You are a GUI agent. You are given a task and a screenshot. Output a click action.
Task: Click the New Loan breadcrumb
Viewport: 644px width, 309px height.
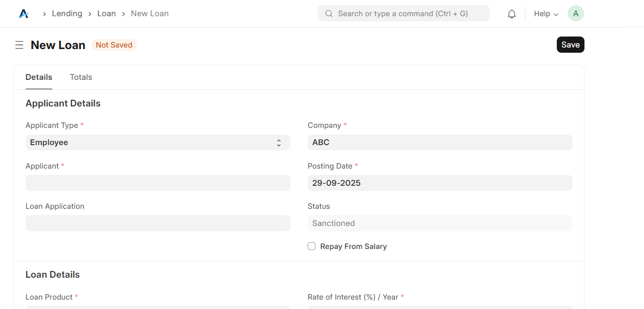pyautogui.click(x=149, y=14)
